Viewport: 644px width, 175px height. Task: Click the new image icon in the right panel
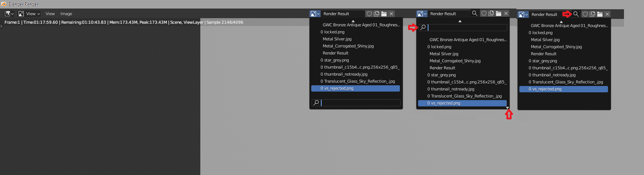pyautogui.click(x=592, y=14)
